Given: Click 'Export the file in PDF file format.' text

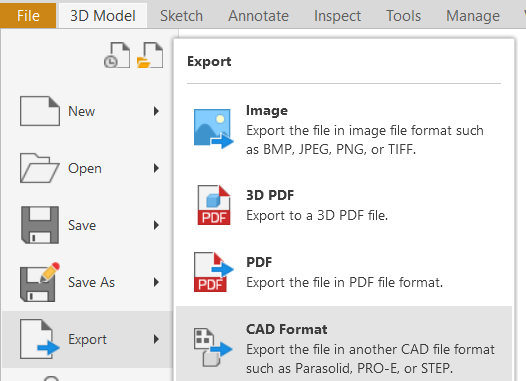Looking at the screenshot, I should [345, 282].
